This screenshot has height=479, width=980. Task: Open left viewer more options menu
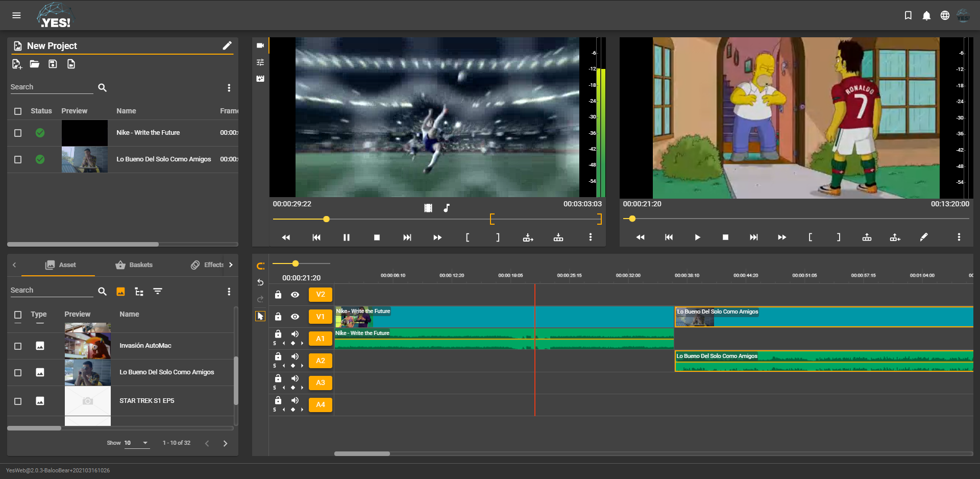[x=591, y=237]
